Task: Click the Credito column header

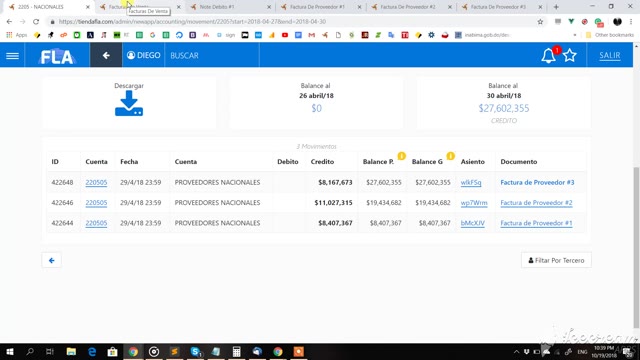Action: coord(322,162)
